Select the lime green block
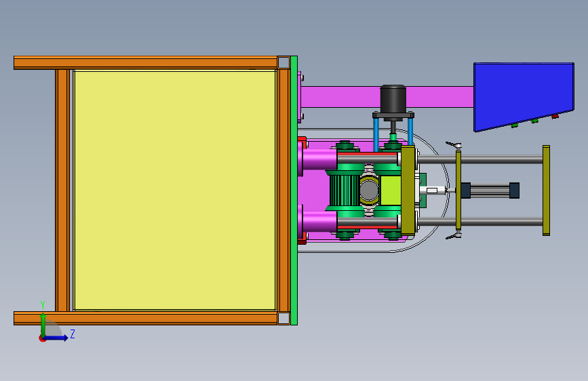This screenshot has height=381, width=588. 391,190
